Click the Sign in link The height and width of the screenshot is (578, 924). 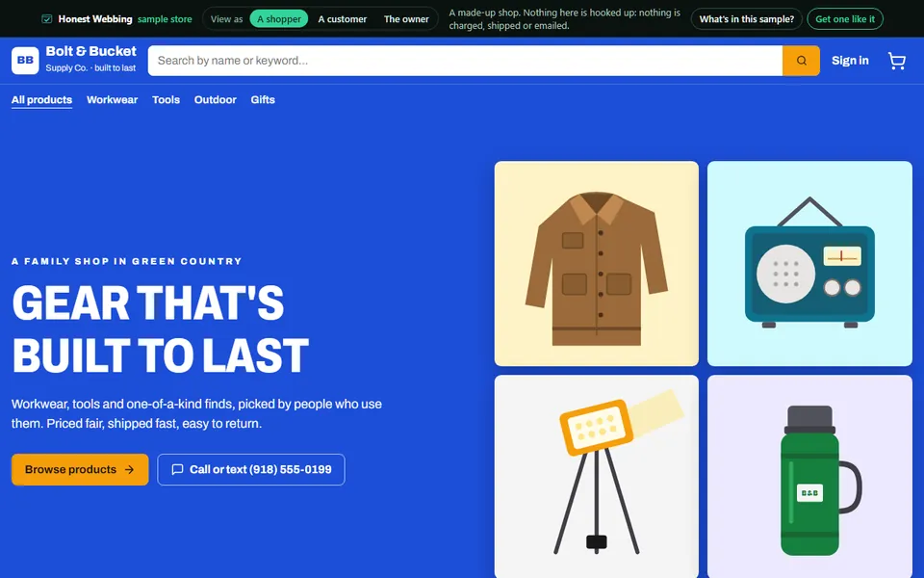pyautogui.click(x=850, y=60)
